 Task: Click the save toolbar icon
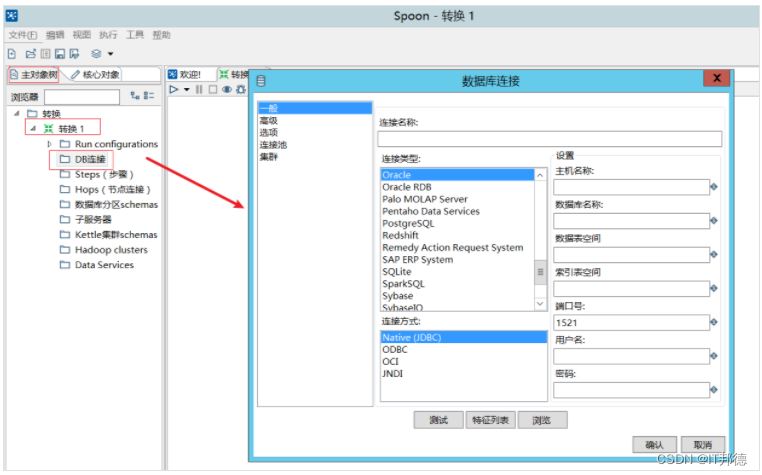coord(59,53)
